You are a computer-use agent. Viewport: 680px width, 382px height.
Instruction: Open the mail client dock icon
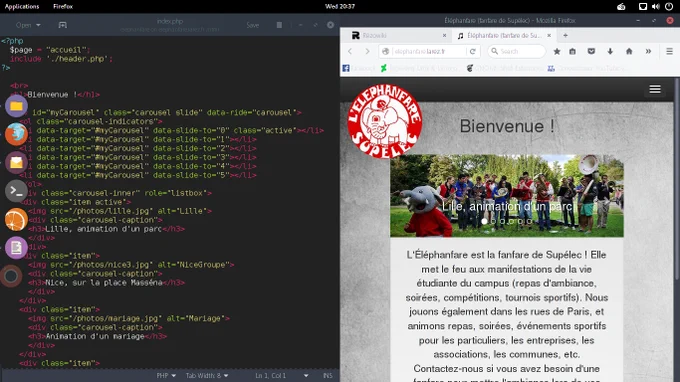[16, 163]
